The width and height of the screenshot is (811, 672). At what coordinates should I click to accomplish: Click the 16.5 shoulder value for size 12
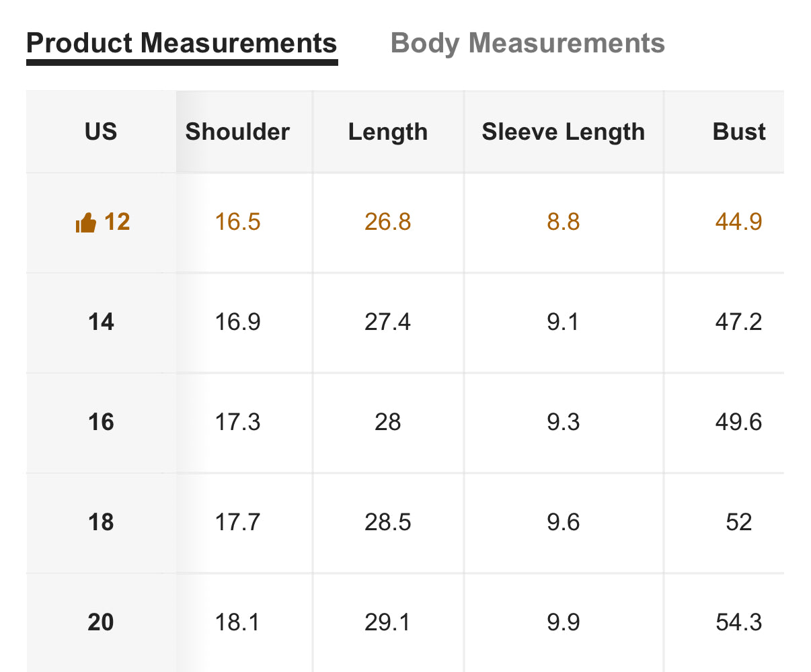pyautogui.click(x=237, y=222)
